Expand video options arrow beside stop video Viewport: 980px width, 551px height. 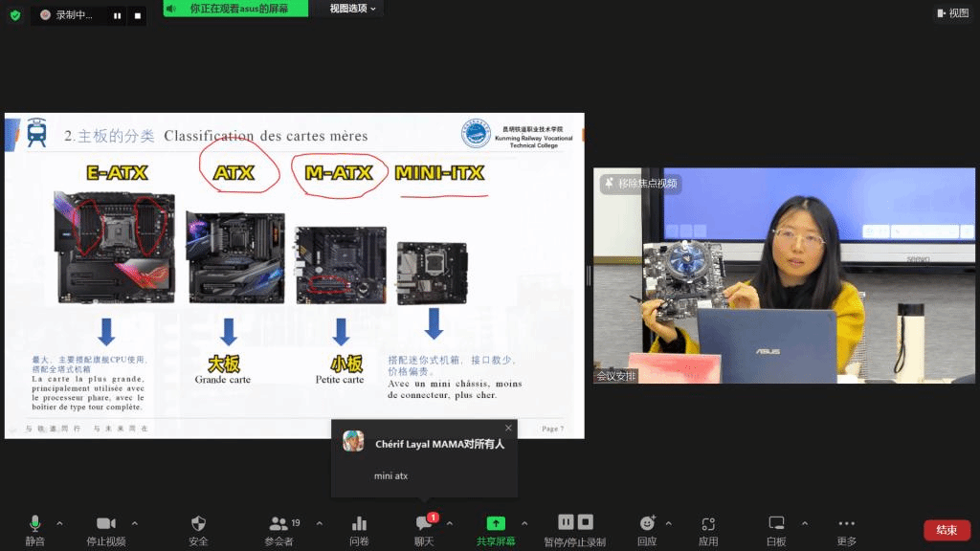(134, 523)
